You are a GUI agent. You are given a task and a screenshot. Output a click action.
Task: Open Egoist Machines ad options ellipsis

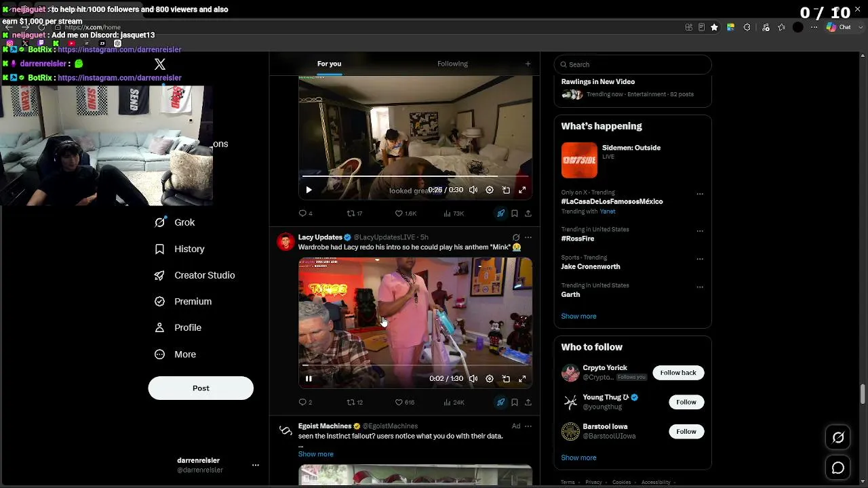pos(528,426)
